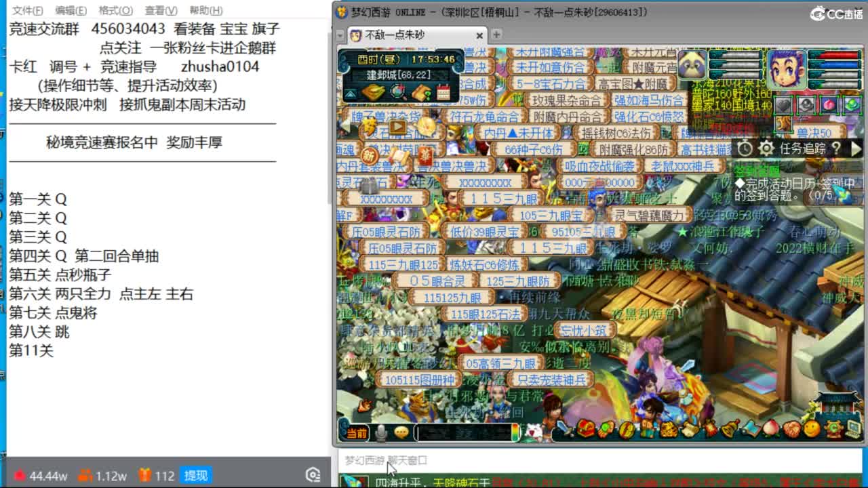Click the player character portrait
Viewport: 868px width, 488px height.
pos(787,68)
